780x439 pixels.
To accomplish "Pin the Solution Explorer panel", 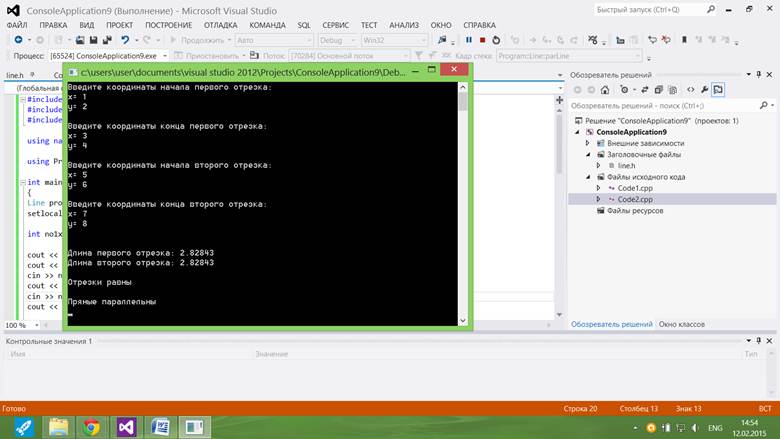I will point(759,74).
